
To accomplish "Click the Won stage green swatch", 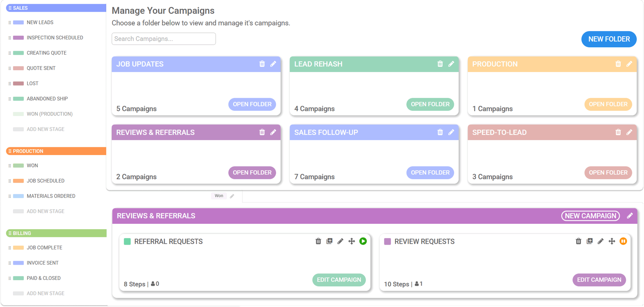I will (18, 166).
